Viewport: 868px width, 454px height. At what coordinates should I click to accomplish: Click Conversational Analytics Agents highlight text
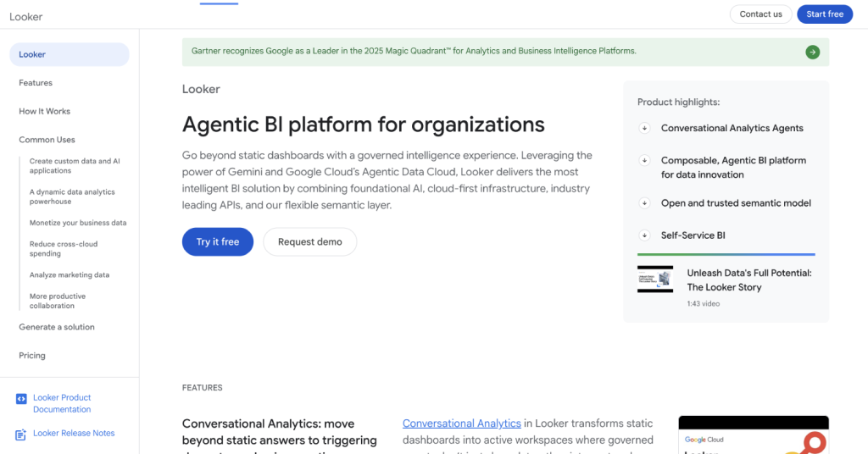[x=732, y=128]
